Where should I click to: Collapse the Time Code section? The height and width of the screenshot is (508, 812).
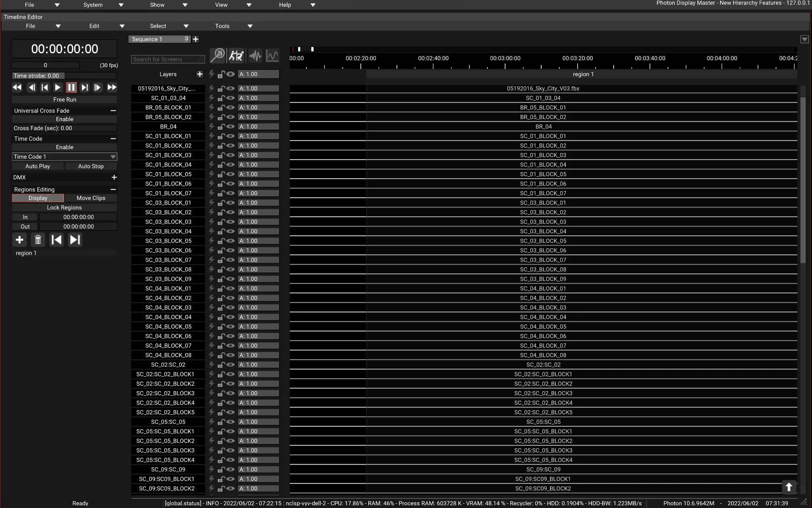(x=113, y=139)
